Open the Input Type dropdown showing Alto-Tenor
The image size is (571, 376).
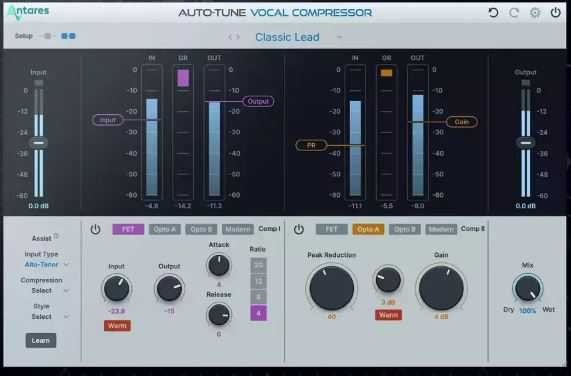46,265
